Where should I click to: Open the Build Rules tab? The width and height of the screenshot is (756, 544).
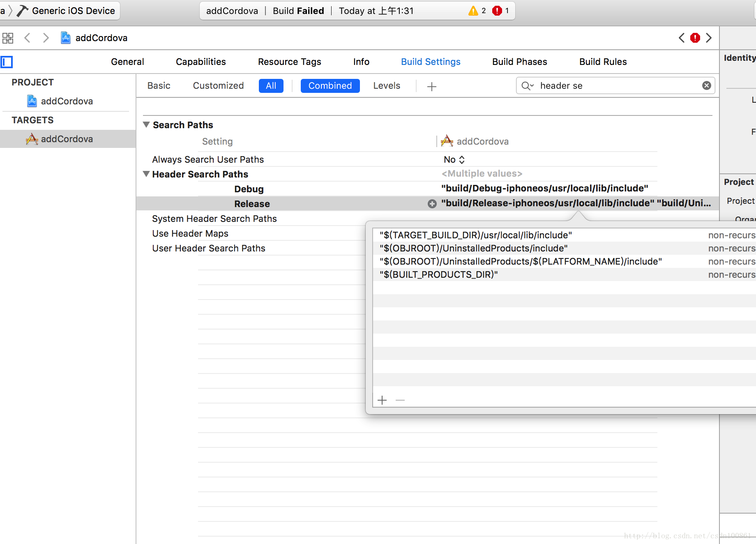[603, 62]
